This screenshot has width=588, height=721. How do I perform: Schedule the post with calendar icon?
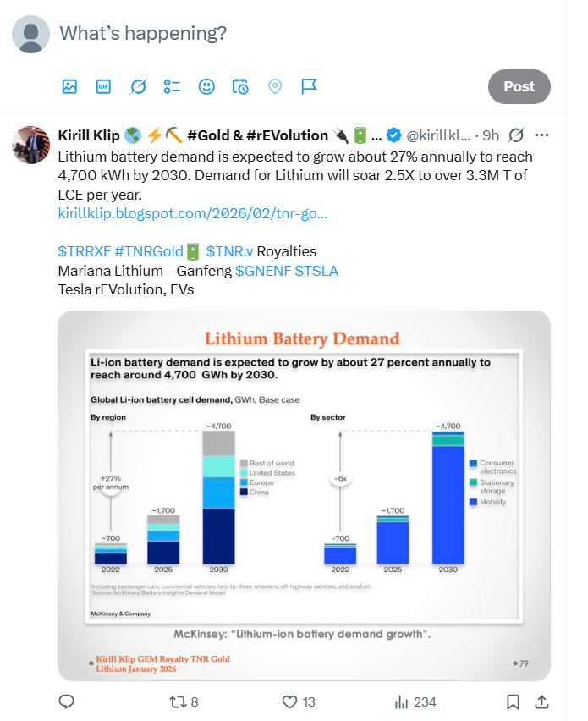click(x=240, y=86)
